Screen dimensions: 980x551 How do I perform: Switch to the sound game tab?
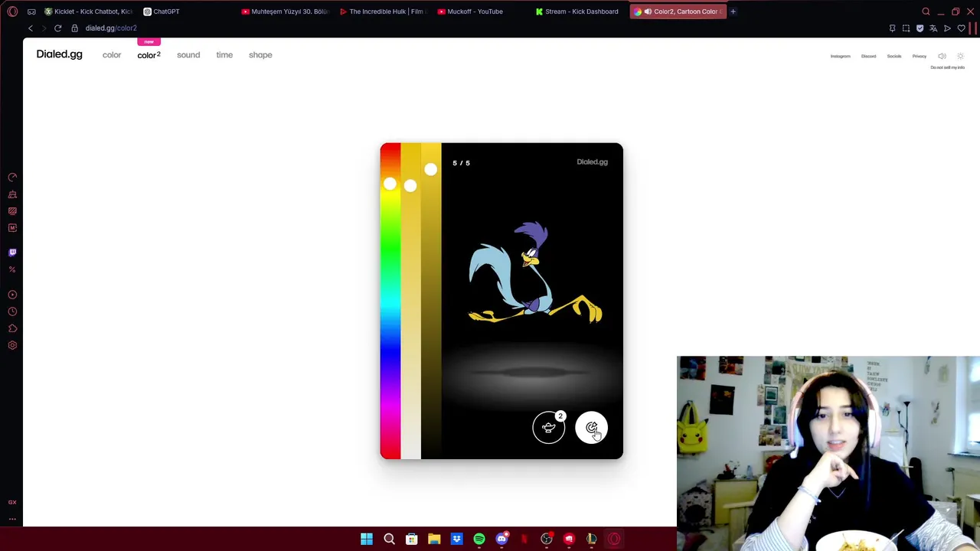188,55
